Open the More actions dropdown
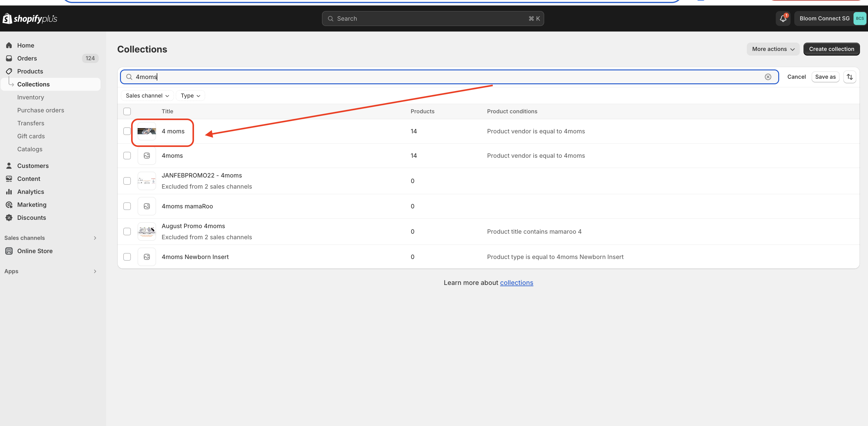This screenshot has width=868, height=426. 773,49
